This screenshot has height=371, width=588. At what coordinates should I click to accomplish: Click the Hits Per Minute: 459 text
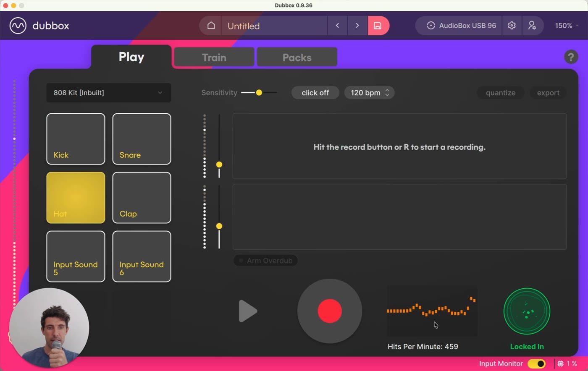[423, 347]
